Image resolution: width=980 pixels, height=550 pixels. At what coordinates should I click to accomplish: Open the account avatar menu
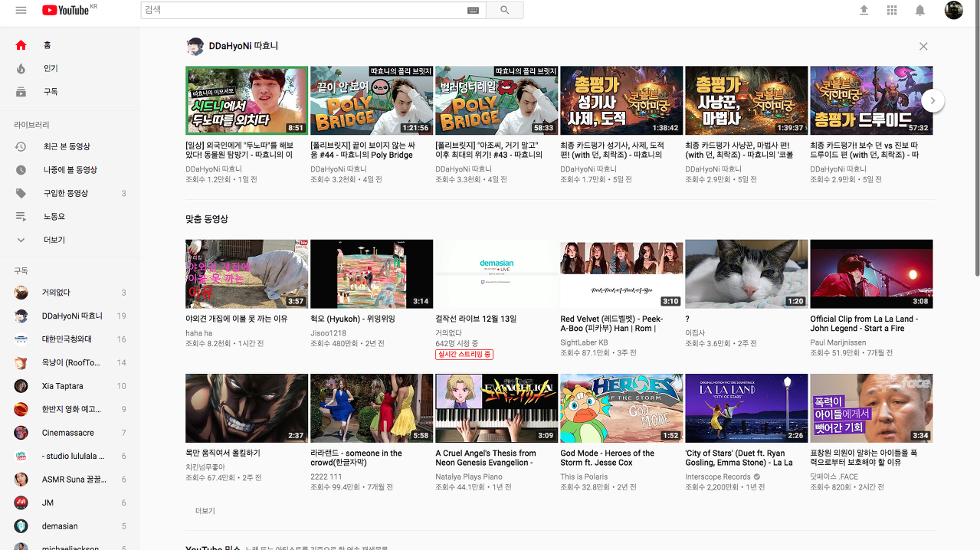pos(953,10)
